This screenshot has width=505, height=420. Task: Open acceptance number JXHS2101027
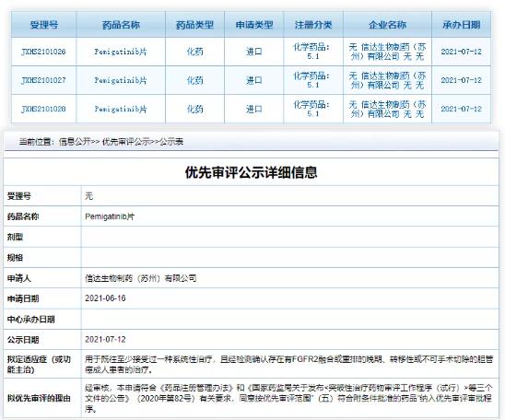[x=43, y=80]
